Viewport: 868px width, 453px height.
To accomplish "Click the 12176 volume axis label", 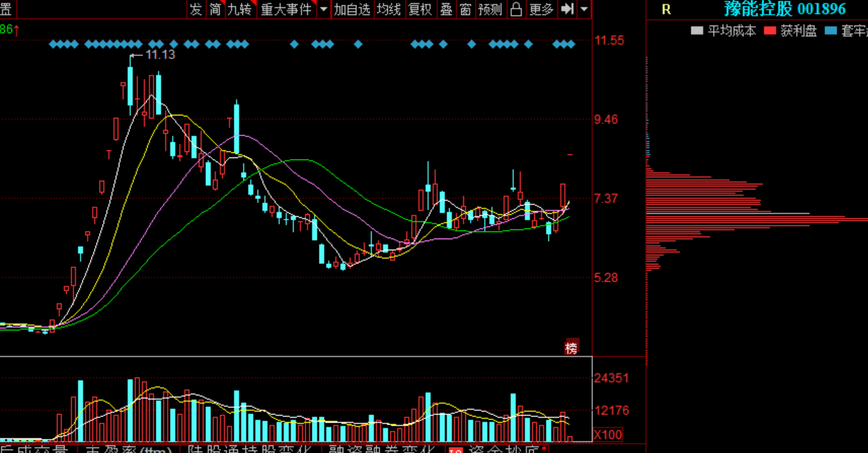I will point(611,410).
